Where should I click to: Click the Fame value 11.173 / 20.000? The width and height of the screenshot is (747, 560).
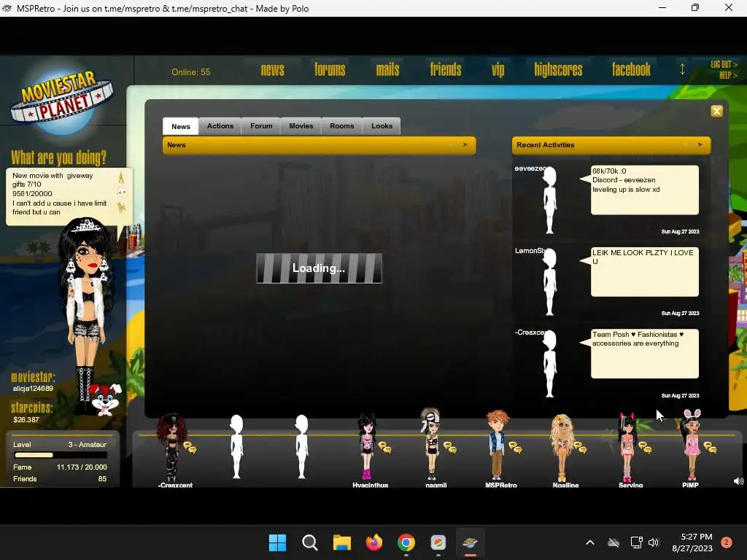pos(82,467)
